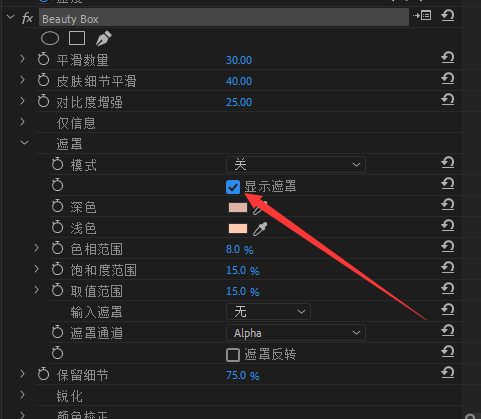Enable the 遮罩反转 checkbox
481x419 pixels.
pyautogui.click(x=233, y=355)
